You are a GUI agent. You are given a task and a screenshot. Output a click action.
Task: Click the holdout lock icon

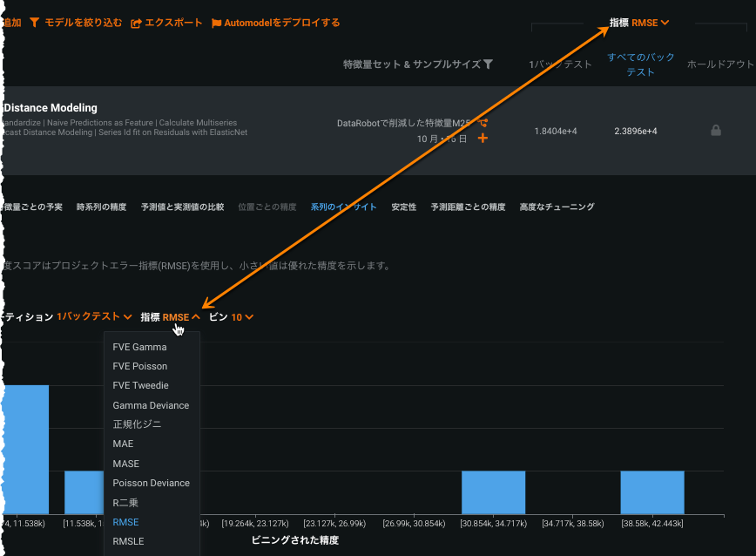tap(716, 131)
